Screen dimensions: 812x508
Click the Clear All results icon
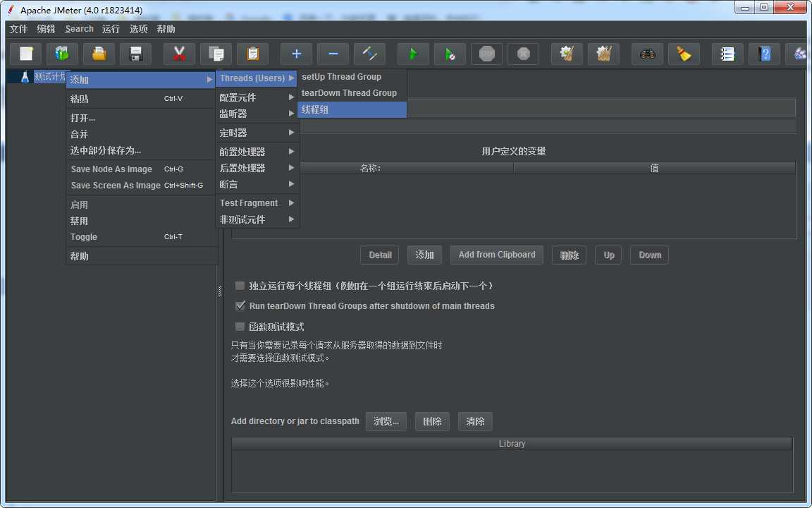(x=604, y=54)
